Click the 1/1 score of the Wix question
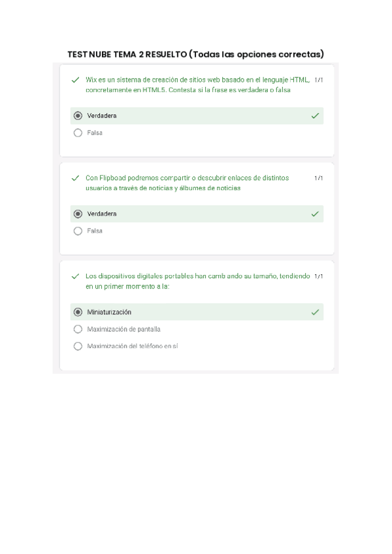 pos(319,80)
